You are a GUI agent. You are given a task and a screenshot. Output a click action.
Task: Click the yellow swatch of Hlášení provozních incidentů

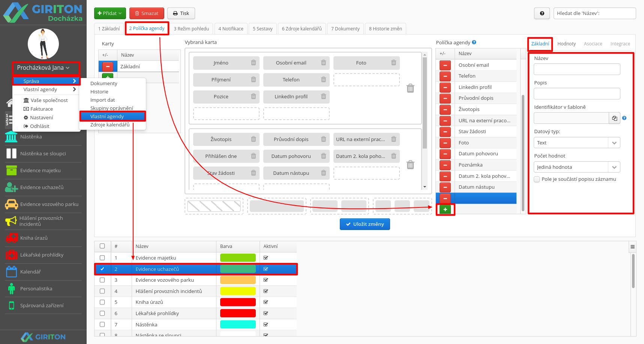click(x=238, y=291)
